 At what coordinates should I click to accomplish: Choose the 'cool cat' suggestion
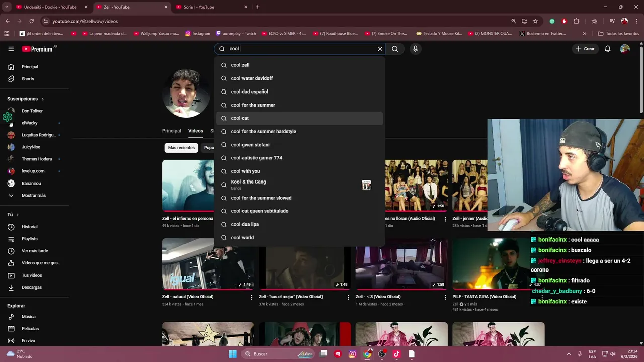pos(299,118)
